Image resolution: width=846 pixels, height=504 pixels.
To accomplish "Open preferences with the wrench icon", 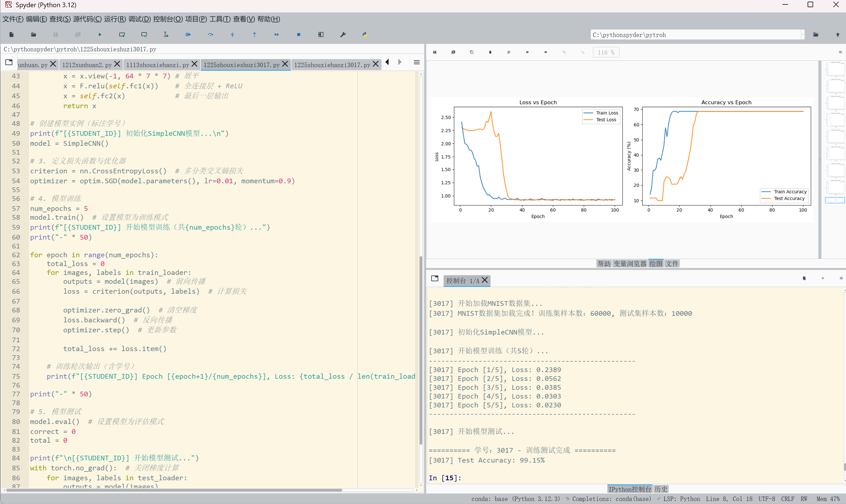I will [x=343, y=35].
